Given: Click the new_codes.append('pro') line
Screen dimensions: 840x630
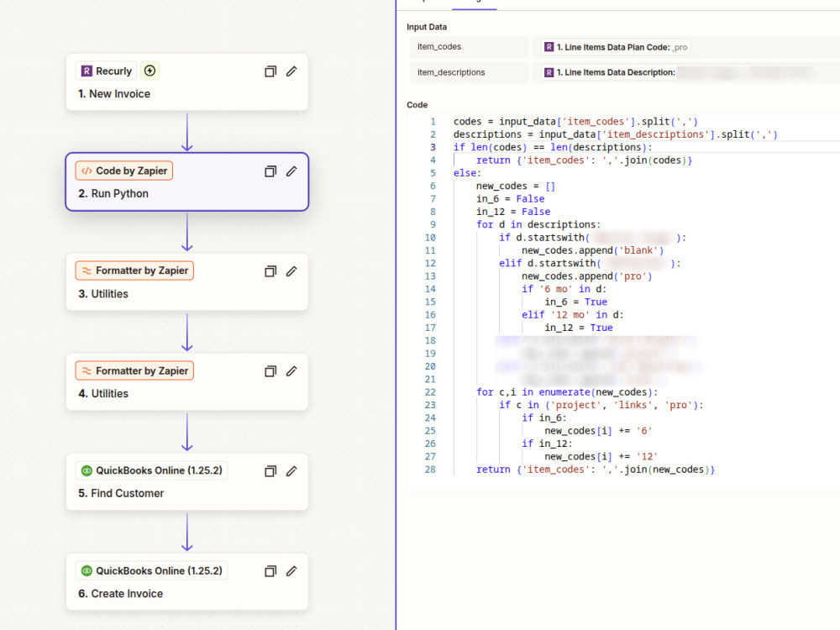Looking at the screenshot, I should tap(586, 276).
